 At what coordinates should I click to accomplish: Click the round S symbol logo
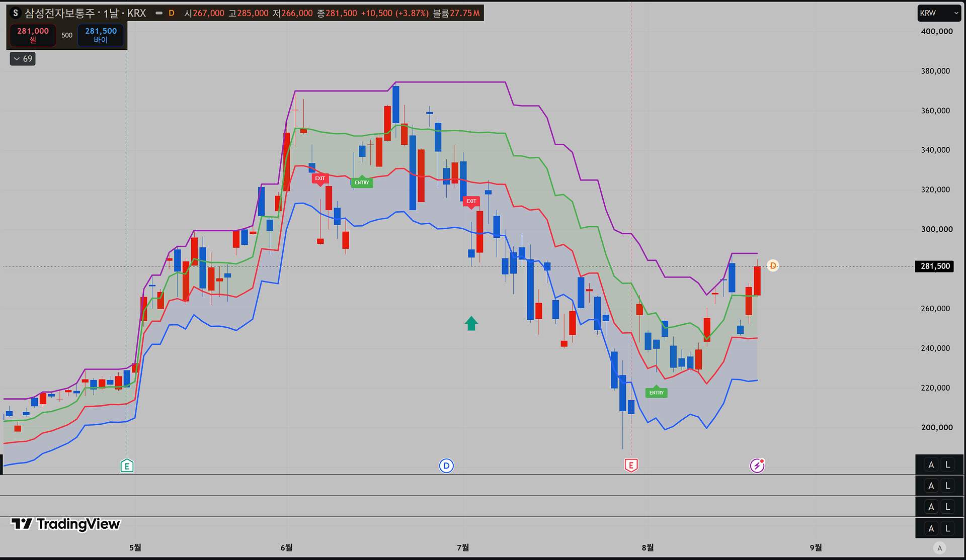[16, 13]
